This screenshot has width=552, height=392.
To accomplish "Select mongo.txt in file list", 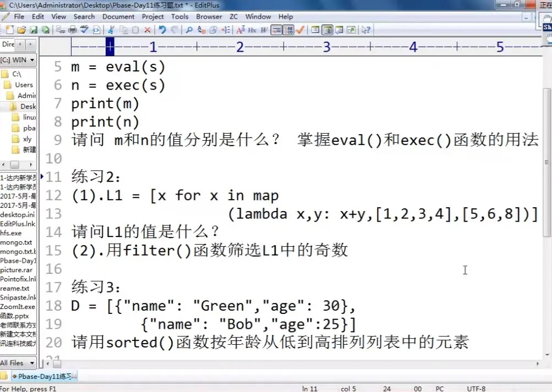I will pyautogui.click(x=16, y=242).
